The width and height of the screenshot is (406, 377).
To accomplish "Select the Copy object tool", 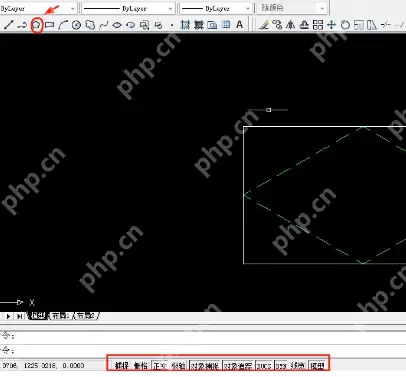I will 277,25.
